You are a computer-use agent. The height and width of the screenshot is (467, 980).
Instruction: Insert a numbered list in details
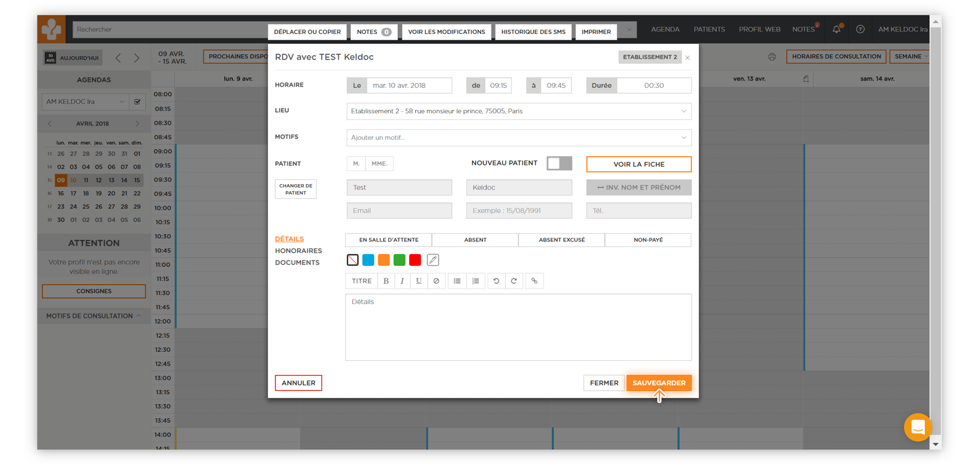(476, 281)
